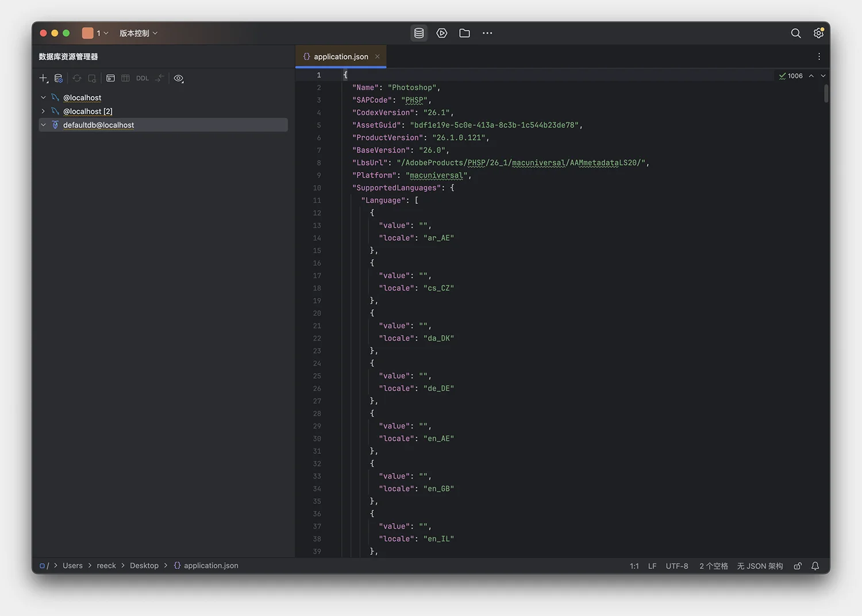Click the edit table data icon

click(125, 78)
